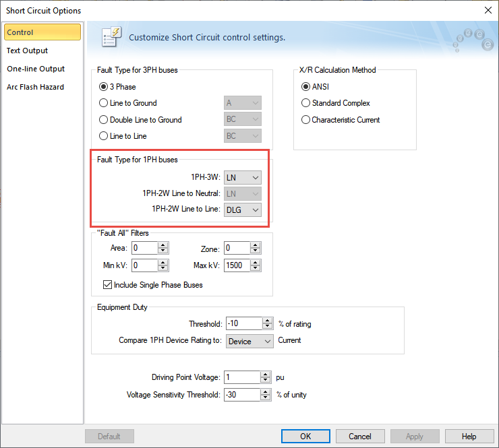Switch to Text Output tab

pos(28,51)
